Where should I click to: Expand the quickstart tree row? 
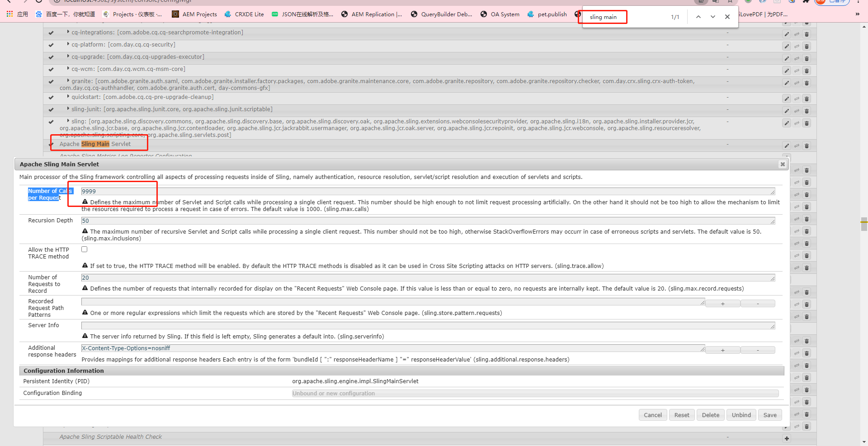pos(68,96)
